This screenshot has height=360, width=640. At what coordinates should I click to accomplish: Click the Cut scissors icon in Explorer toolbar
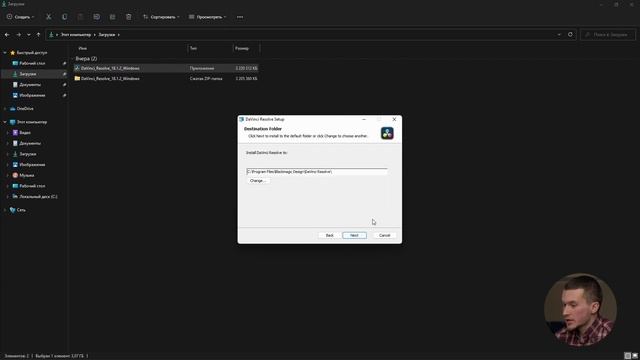point(49,17)
